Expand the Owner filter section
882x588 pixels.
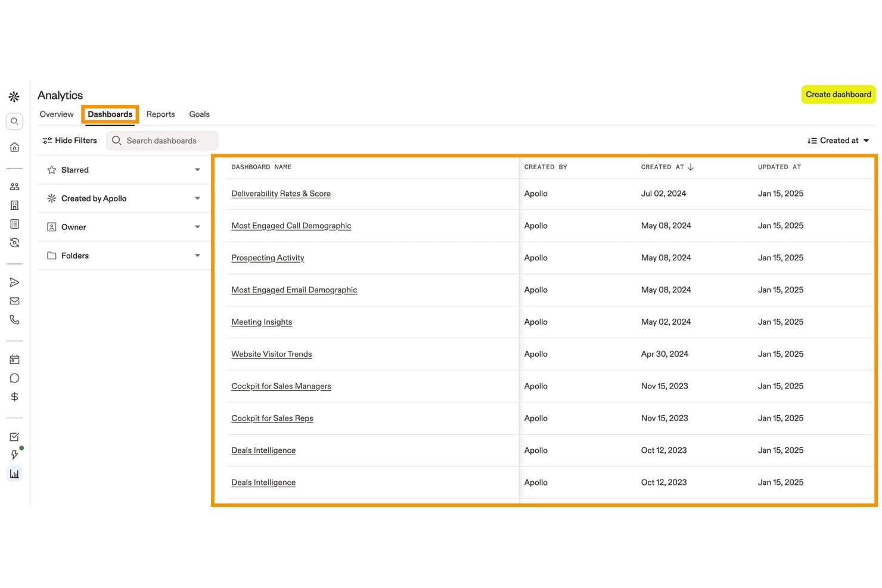[124, 227]
